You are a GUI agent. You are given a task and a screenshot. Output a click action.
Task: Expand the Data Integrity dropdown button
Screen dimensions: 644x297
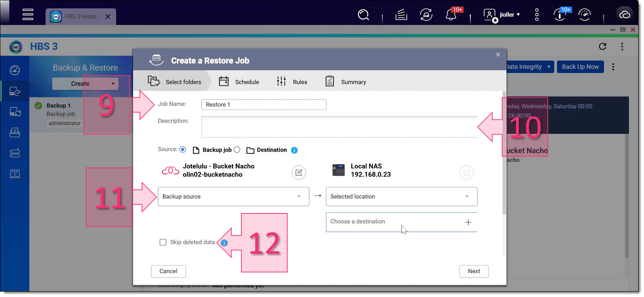coord(530,67)
